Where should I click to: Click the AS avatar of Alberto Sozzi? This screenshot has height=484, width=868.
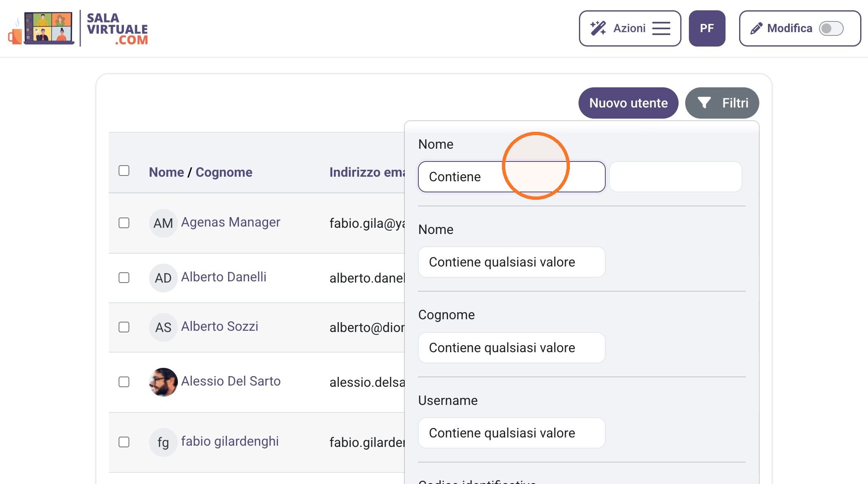point(163,327)
